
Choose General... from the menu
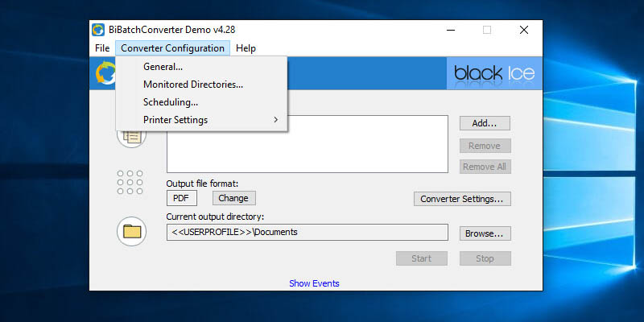pos(163,67)
